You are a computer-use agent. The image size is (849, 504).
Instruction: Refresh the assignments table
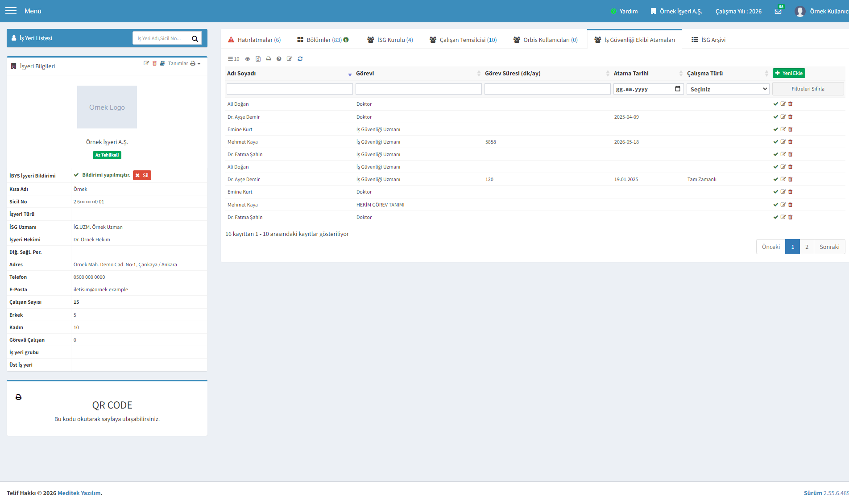[x=300, y=59]
